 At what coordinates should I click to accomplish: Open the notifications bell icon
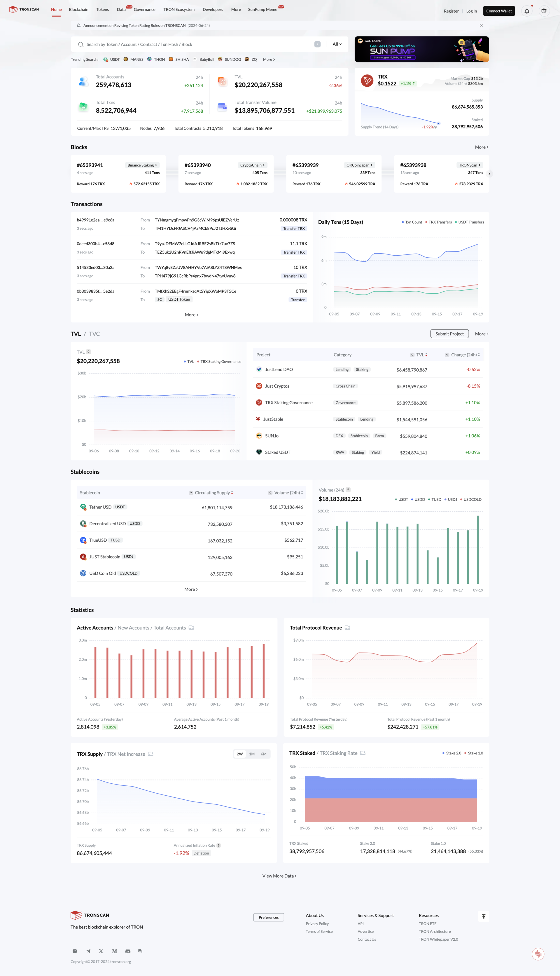point(526,11)
